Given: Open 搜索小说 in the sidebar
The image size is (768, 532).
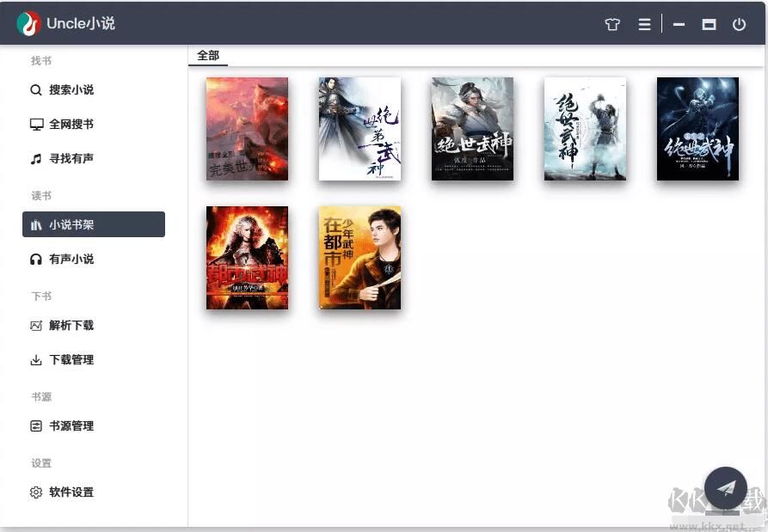Looking at the screenshot, I should pyautogui.click(x=94, y=90).
